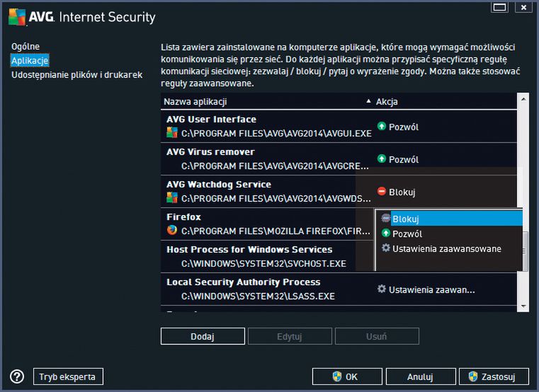The height and width of the screenshot is (392, 539).
Task: Click the AVG User Interface app icon
Action: click(x=171, y=132)
